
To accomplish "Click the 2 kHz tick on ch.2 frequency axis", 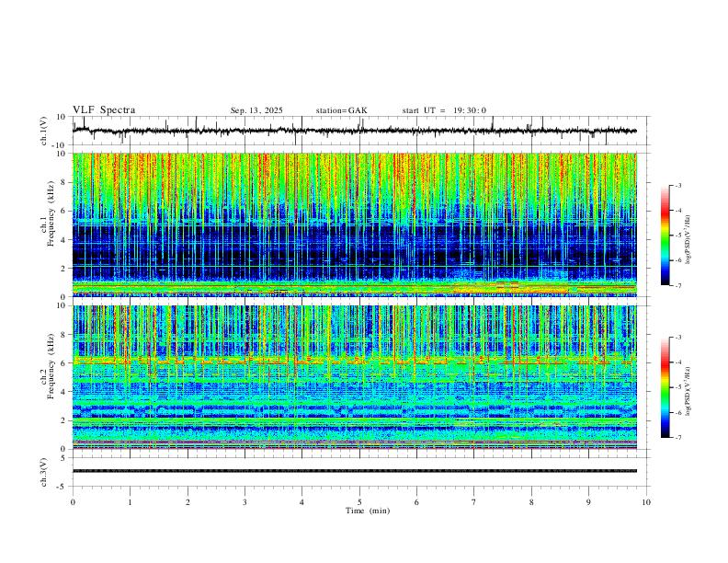I will (64, 420).
